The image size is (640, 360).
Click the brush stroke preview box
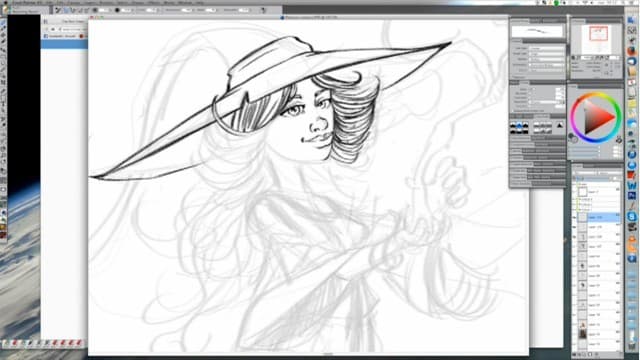pos(537,31)
